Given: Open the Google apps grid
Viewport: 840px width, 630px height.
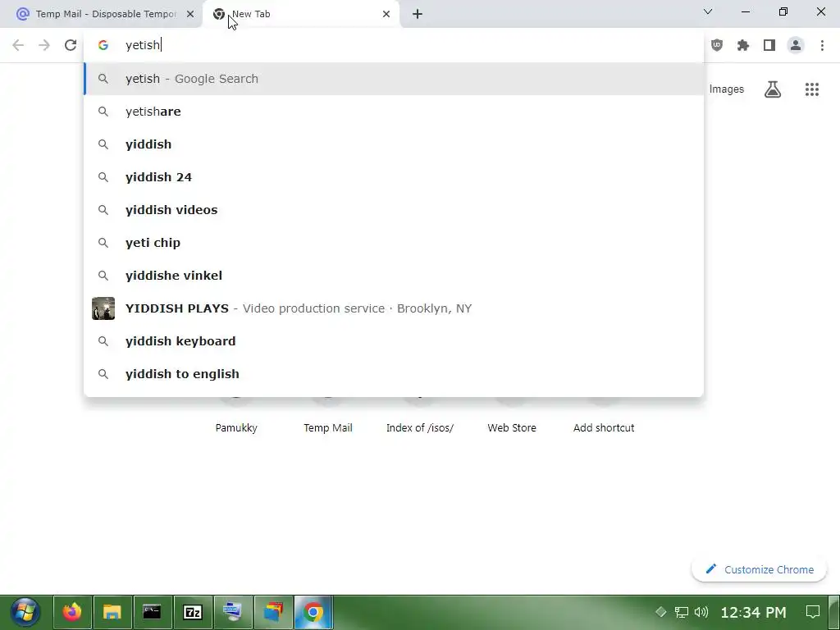Looking at the screenshot, I should pyautogui.click(x=811, y=89).
